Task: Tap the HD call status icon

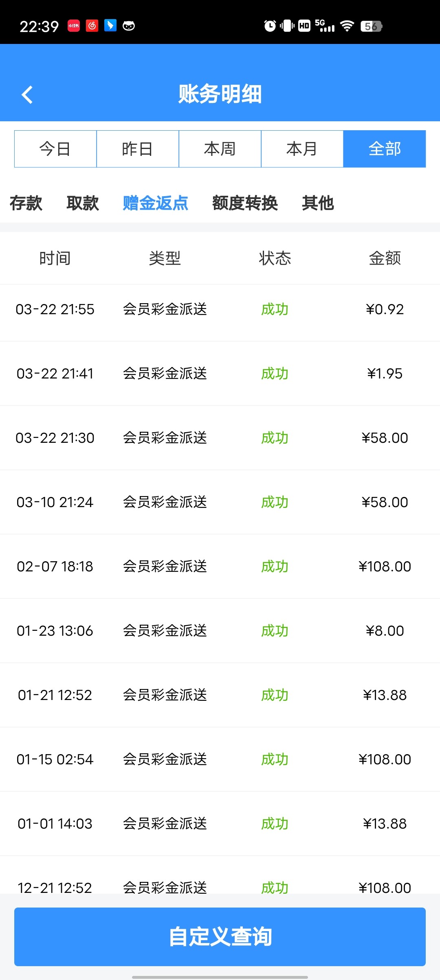Action: click(x=304, y=26)
